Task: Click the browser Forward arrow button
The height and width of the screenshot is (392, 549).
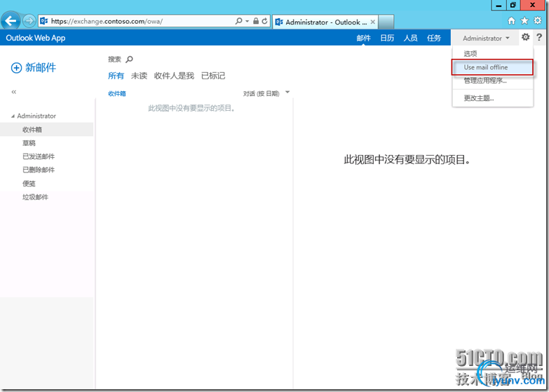Action: coord(29,21)
